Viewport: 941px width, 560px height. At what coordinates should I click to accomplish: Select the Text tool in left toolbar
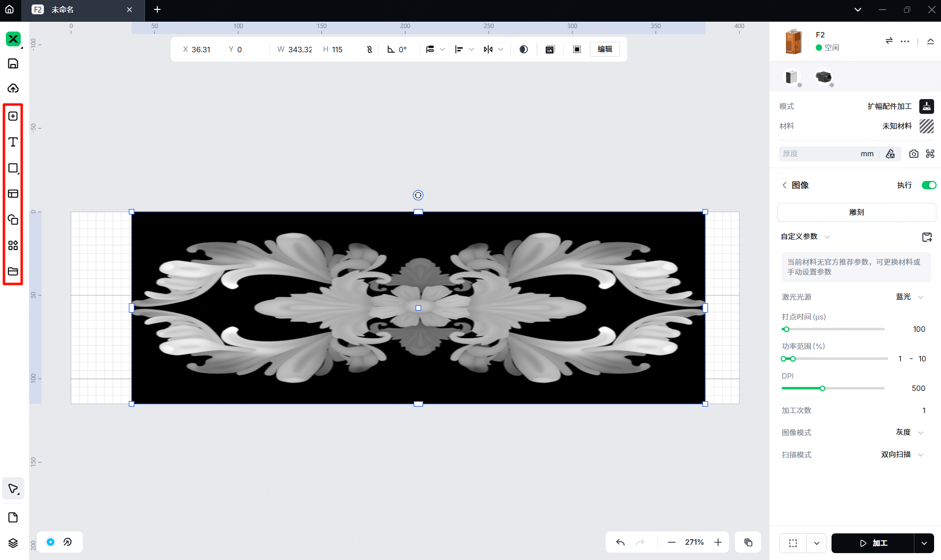(x=13, y=141)
